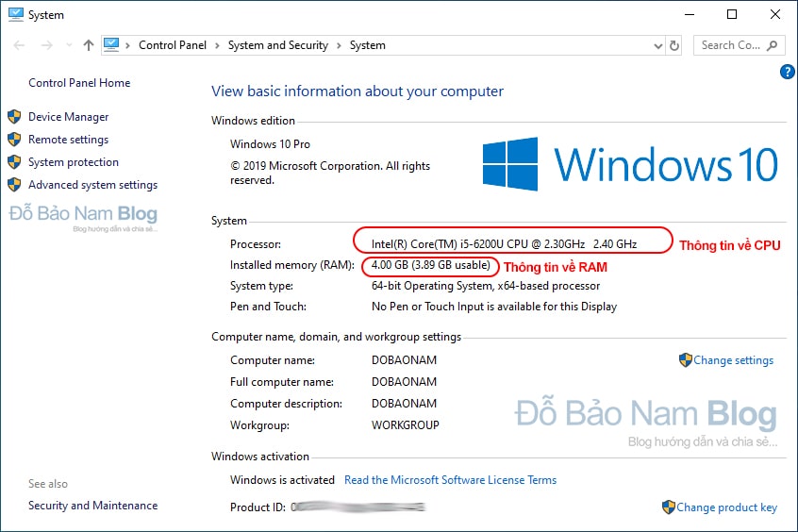Select the System breadcrumb

(x=368, y=45)
